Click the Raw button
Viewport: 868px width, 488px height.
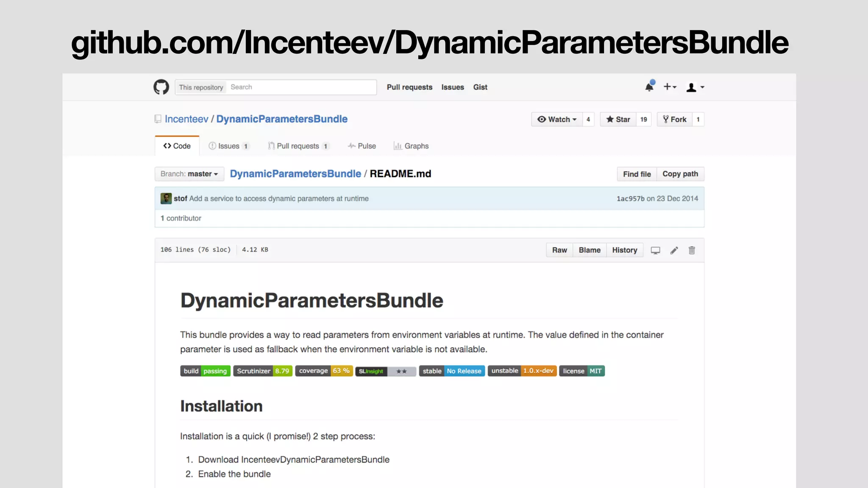point(559,250)
